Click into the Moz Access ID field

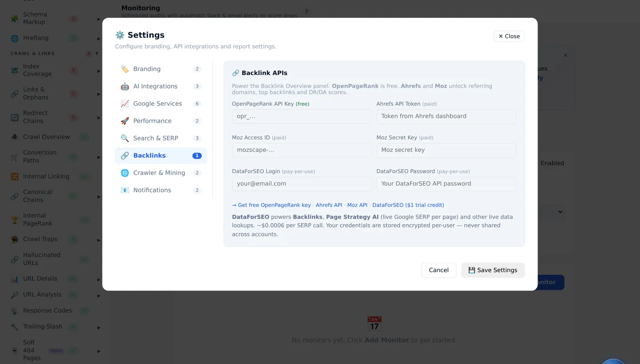pyautogui.click(x=302, y=150)
